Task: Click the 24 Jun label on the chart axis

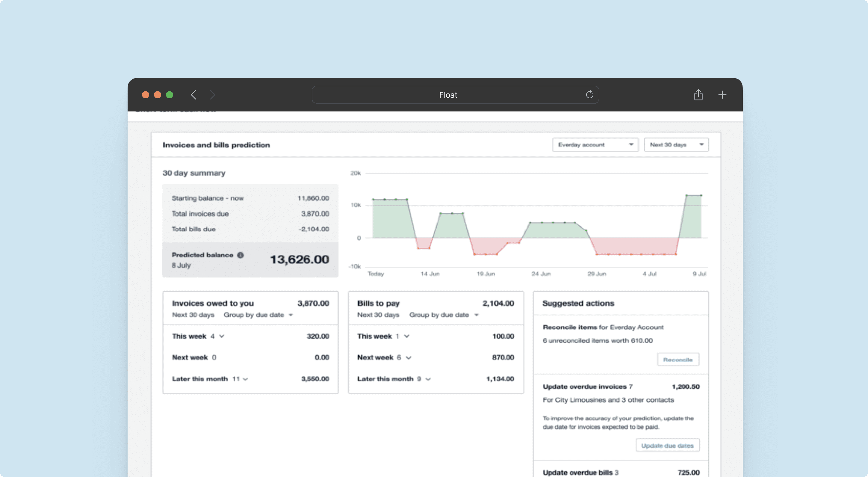Action: point(541,274)
